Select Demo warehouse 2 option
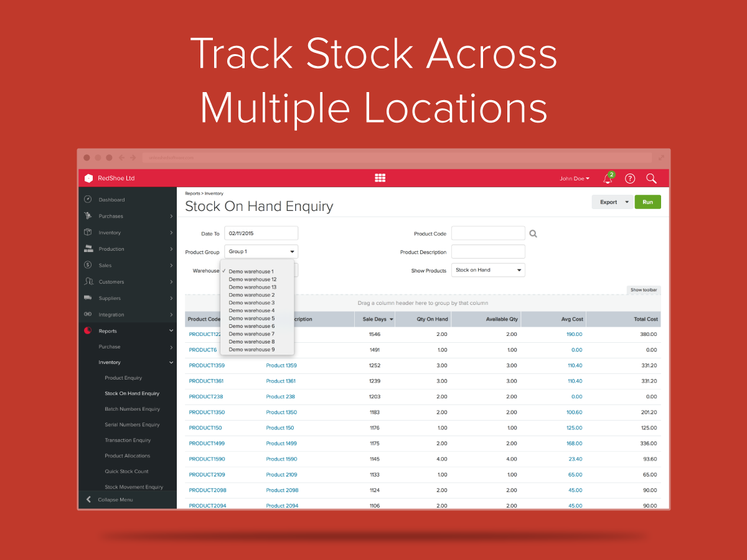The width and height of the screenshot is (747, 560). [251, 295]
